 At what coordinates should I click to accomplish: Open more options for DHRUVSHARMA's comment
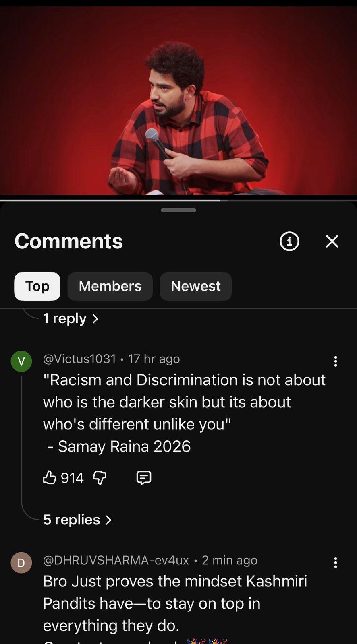335,562
